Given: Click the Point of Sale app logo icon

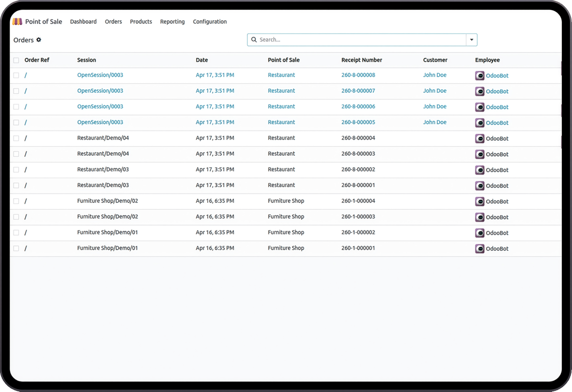Looking at the screenshot, I should 17,22.
